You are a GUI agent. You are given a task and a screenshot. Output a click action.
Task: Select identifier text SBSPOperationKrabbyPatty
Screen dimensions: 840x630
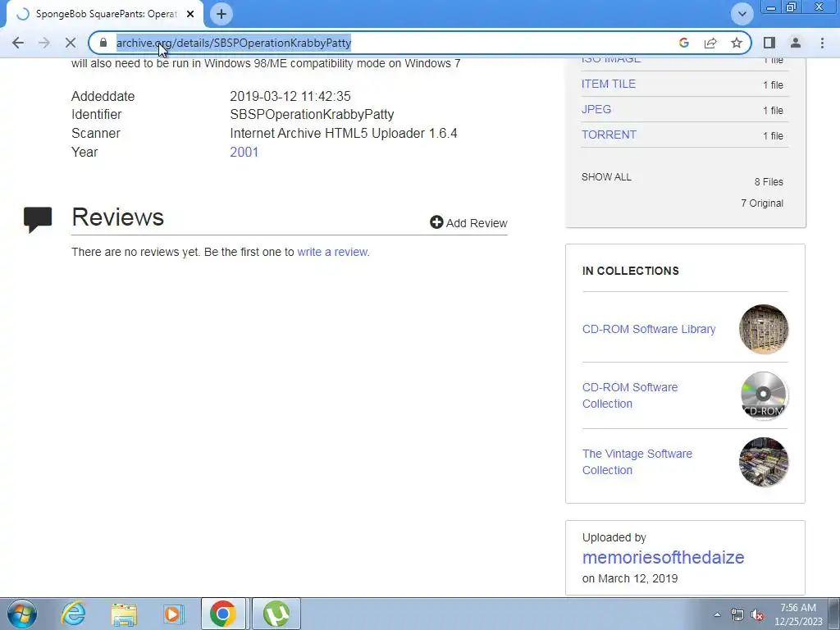pos(312,115)
